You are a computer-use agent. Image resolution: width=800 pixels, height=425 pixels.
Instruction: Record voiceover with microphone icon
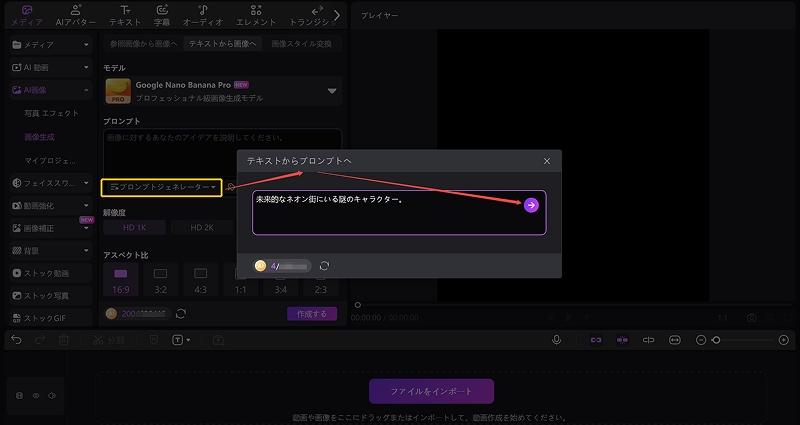pos(557,340)
